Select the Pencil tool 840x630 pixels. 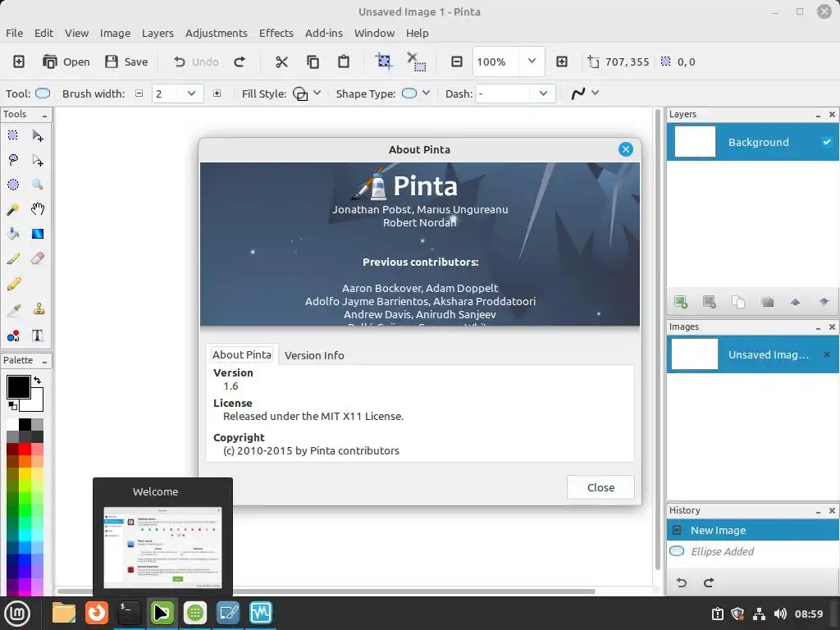(x=14, y=283)
